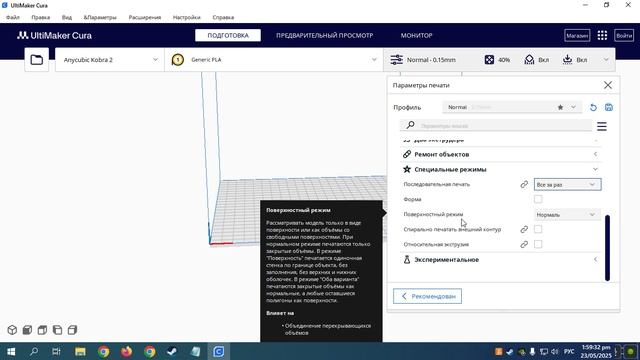The image size is (640, 360).
Task: Expand Экспериментальное section
Action: (500, 260)
